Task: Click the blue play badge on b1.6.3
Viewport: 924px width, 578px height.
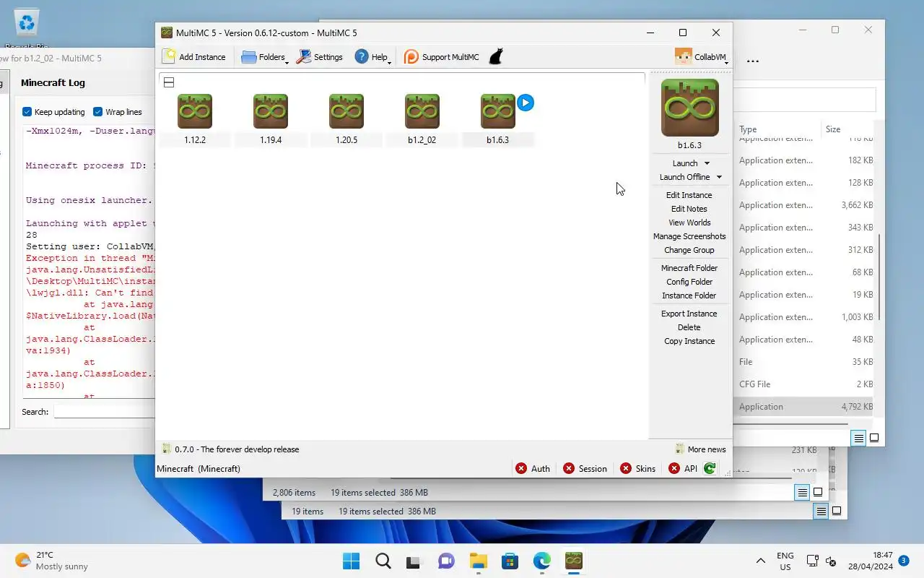Action: pyautogui.click(x=526, y=103)
